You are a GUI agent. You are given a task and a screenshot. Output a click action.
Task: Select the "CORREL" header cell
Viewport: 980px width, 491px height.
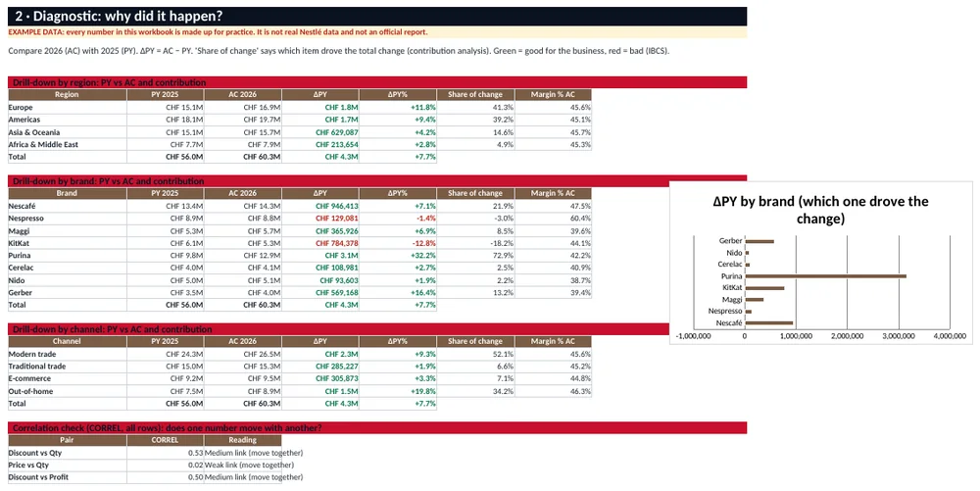click(165, 440)
